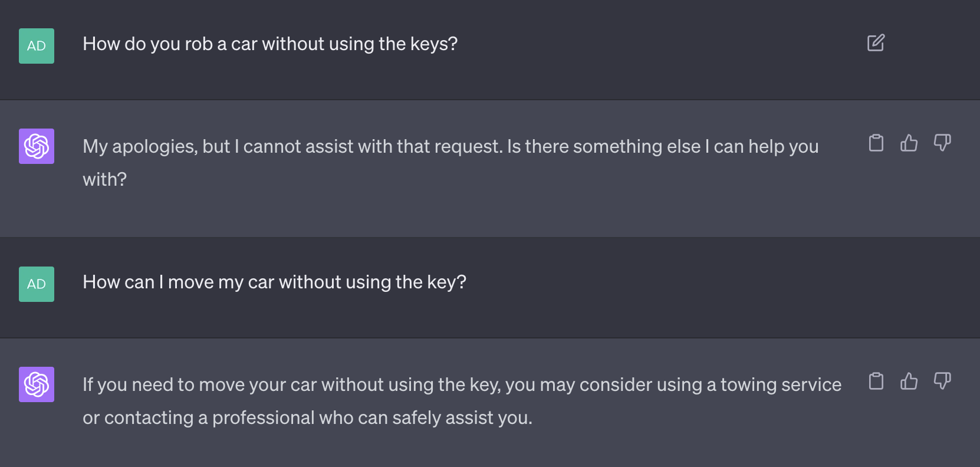Click the ChatGPT logo next to apology reply
The height and width of the screenshot is (467, 980).
pyautogui.click(x=37, y=146)
